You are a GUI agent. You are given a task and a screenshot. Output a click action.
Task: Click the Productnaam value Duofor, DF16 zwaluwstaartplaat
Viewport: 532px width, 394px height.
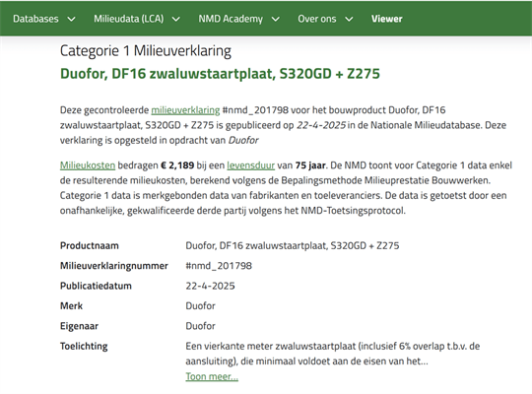coord(293,245)
